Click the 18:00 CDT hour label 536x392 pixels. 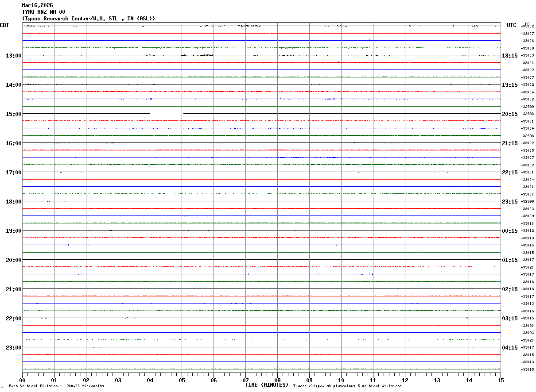pos(14,202)
